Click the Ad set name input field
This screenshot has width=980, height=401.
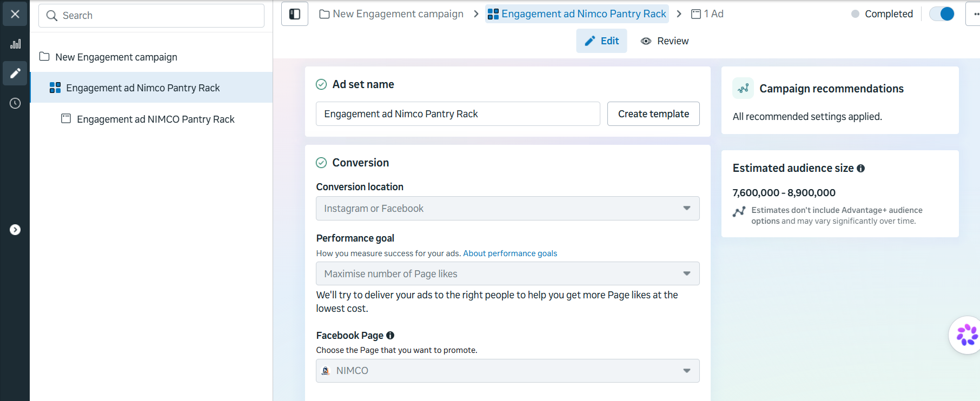(458, 114)
